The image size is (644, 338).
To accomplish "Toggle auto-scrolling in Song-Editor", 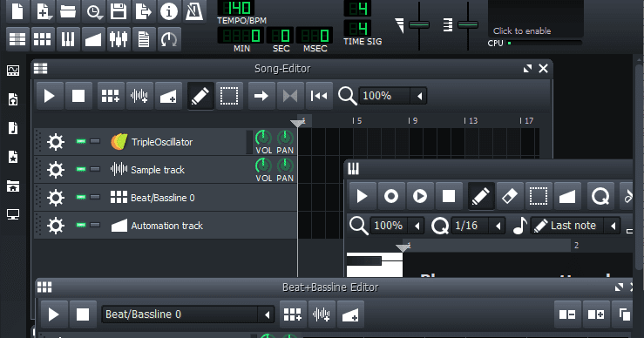I will pyautogui.click(x=261, y=96).
